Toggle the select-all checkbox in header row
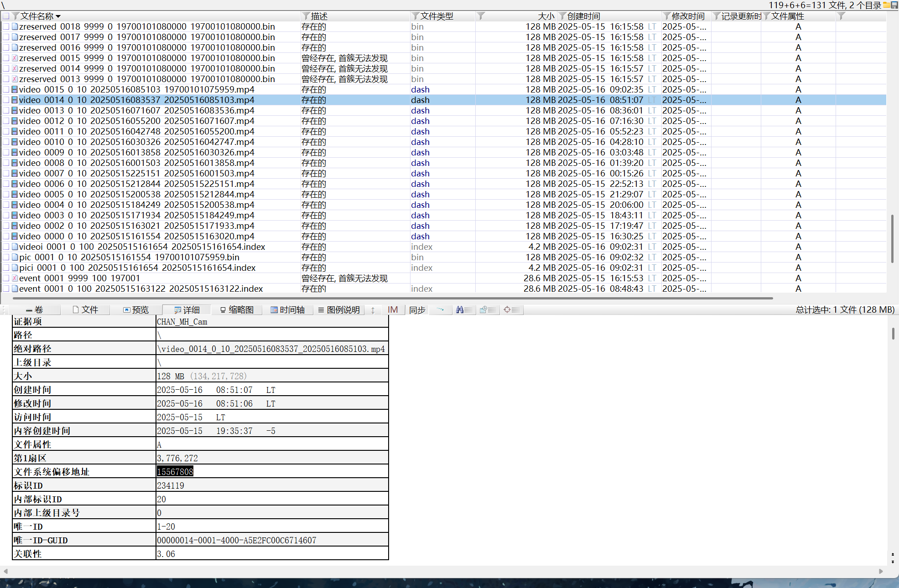The height and width of the screenshot is (588, 899). tap(6, 16)
